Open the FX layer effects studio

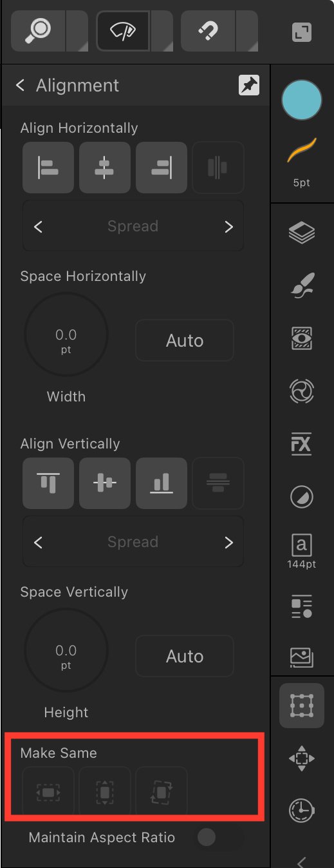(302, 443)
